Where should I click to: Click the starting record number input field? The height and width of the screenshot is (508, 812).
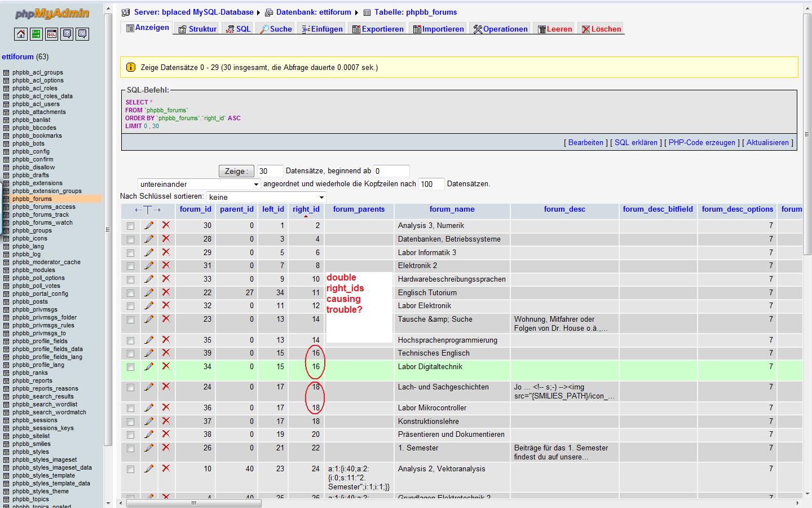(391, 171)
